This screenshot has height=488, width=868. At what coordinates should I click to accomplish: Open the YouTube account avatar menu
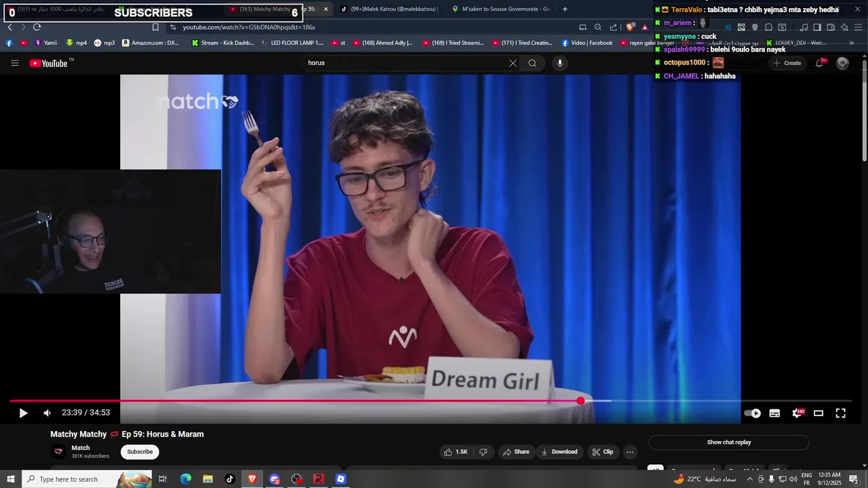pos(842,63)
